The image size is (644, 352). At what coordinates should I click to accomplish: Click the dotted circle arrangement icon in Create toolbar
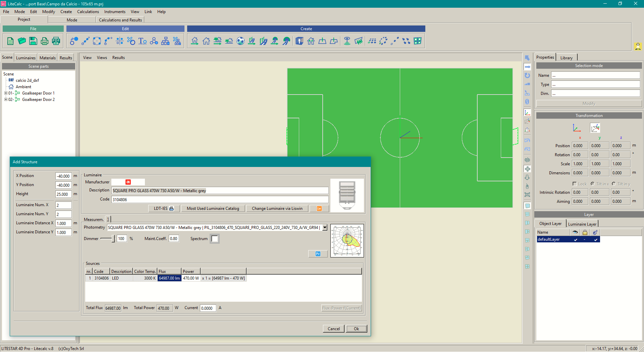(x=383, y=41)
